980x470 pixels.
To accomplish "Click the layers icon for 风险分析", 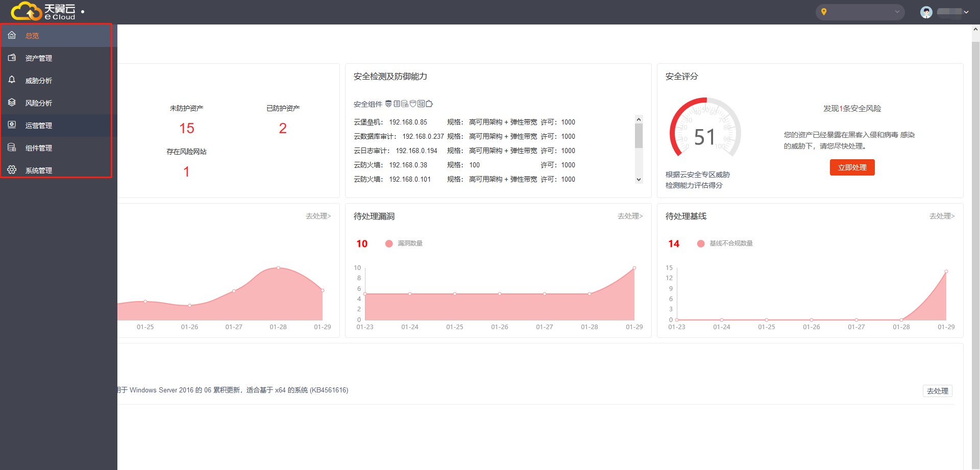I will click(x=12, y=103).
